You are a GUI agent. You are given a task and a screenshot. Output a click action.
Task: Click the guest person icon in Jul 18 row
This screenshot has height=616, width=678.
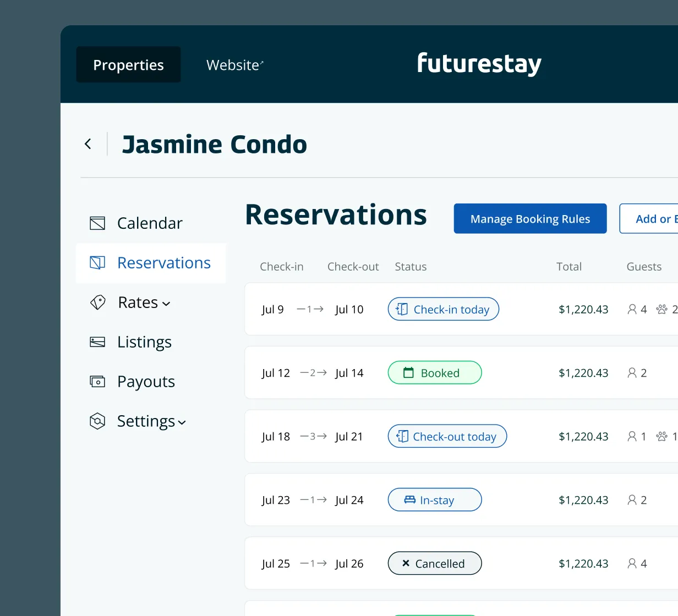[632, 436]
